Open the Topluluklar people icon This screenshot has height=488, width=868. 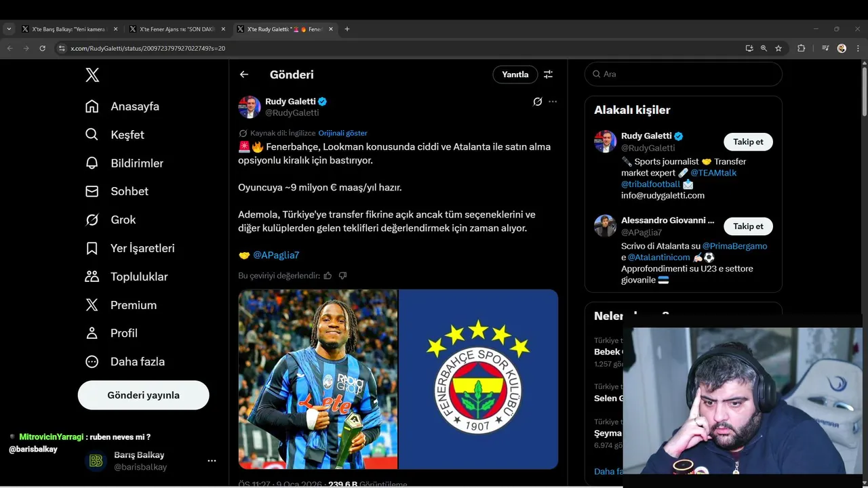tap(92, 277)
